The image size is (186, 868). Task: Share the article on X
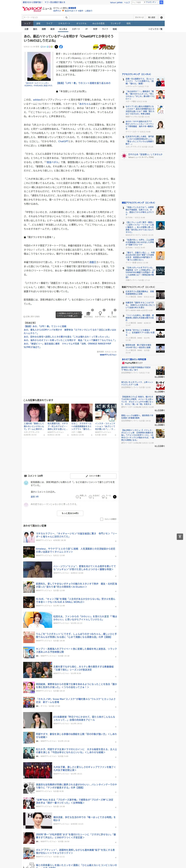click(x=56, y=47)
